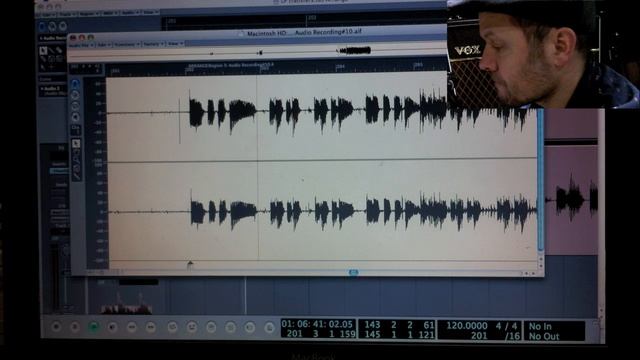
Task: Open the Sample Editor Edit menu
Action: [x=103, y=44]
